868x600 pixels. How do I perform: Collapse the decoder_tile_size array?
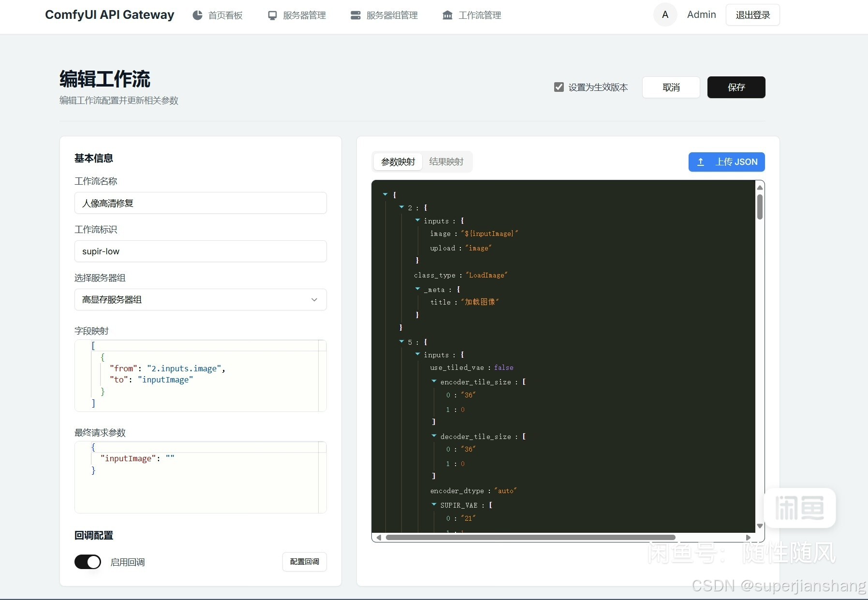click(434, 436)
